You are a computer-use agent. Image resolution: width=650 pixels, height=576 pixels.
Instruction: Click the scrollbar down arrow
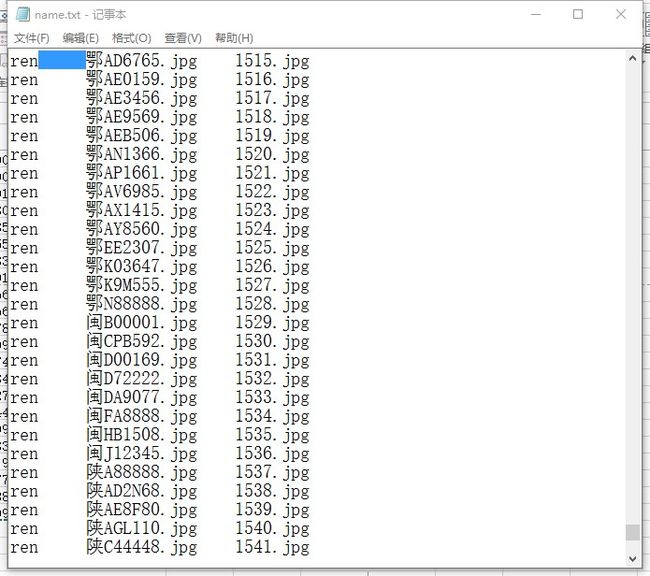[x=632, y=559]
